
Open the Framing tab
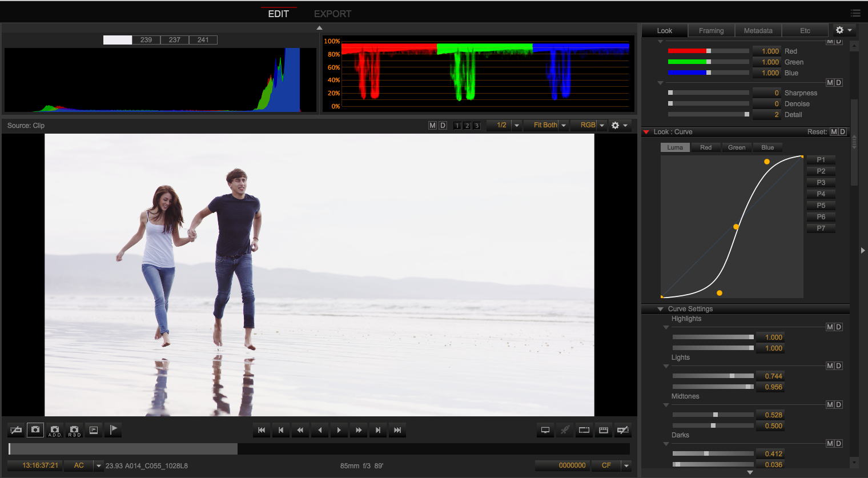point(711,31)
